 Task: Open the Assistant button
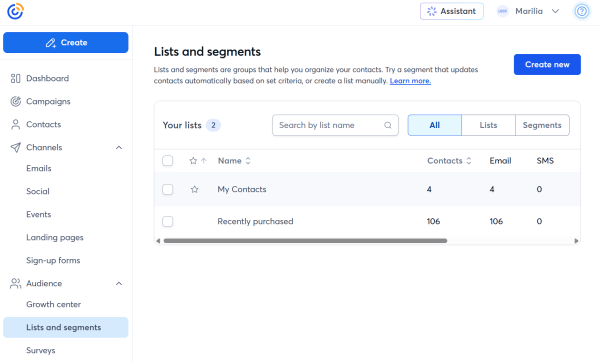[x=452, y=11]
